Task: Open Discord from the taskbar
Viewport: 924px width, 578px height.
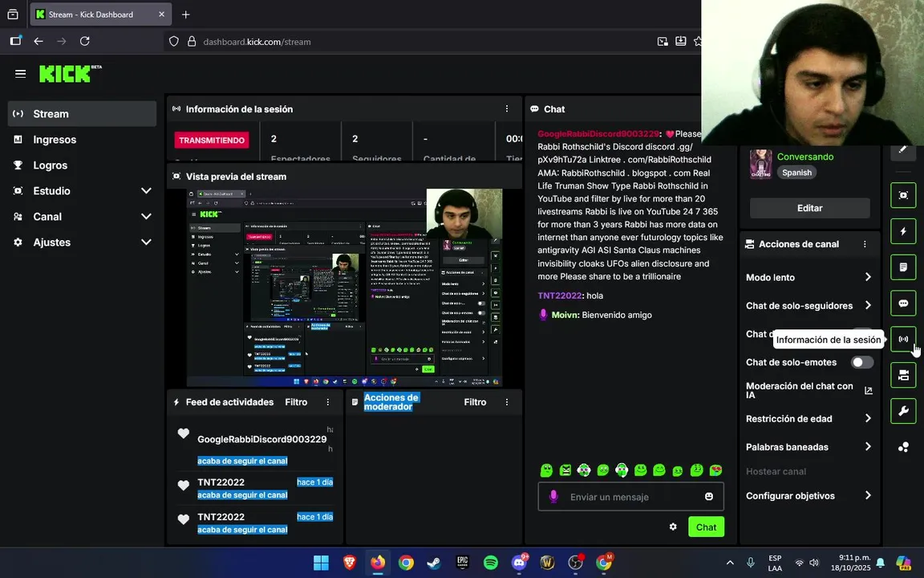Action: tap(519, 563)
